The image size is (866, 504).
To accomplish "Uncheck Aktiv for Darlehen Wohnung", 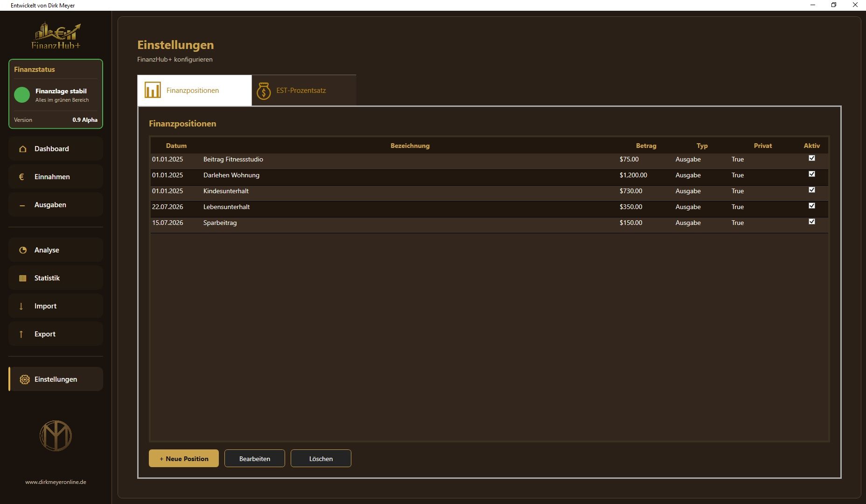I will pyautogui.click(x=812, y=174).
